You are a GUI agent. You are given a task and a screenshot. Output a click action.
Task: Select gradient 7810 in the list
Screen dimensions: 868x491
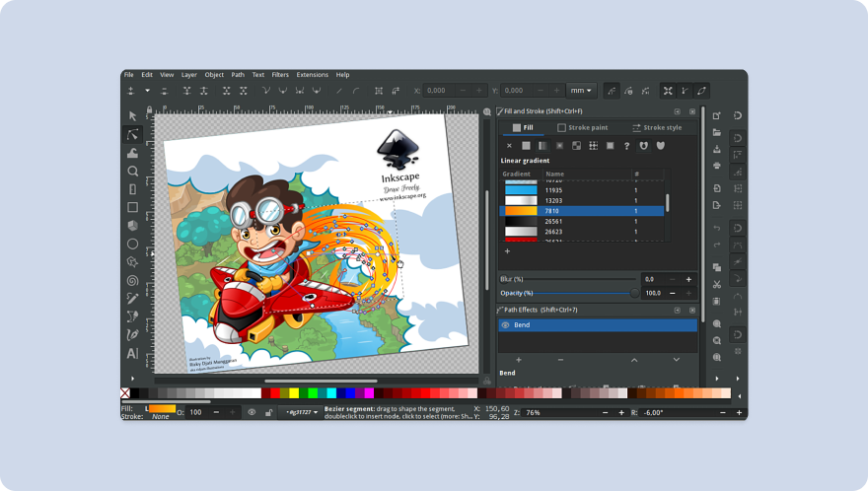pos(581,211)
